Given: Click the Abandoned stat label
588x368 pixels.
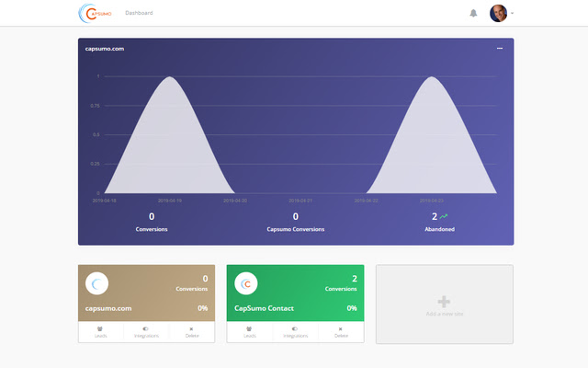Looking at the screenshot, I should pos(439,229).
